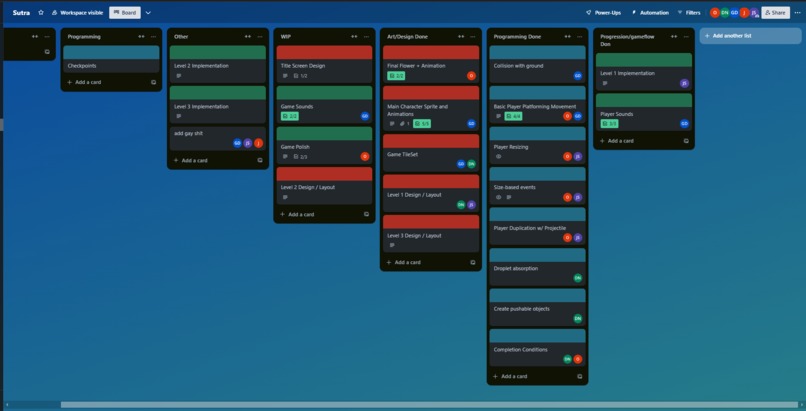Create card from template in Art/Design Done list
The image size is (806, 411).
pos(473,262)
